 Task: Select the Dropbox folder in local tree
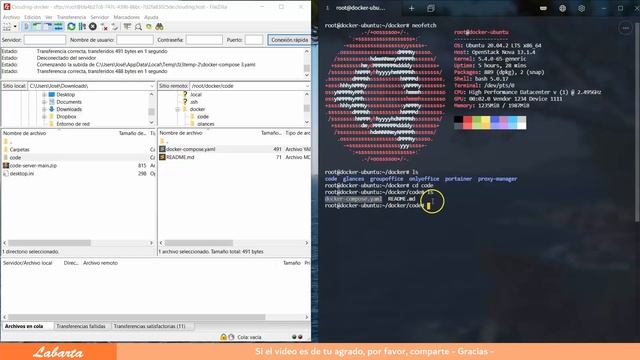pyautogui.click(x=66, y=117)
